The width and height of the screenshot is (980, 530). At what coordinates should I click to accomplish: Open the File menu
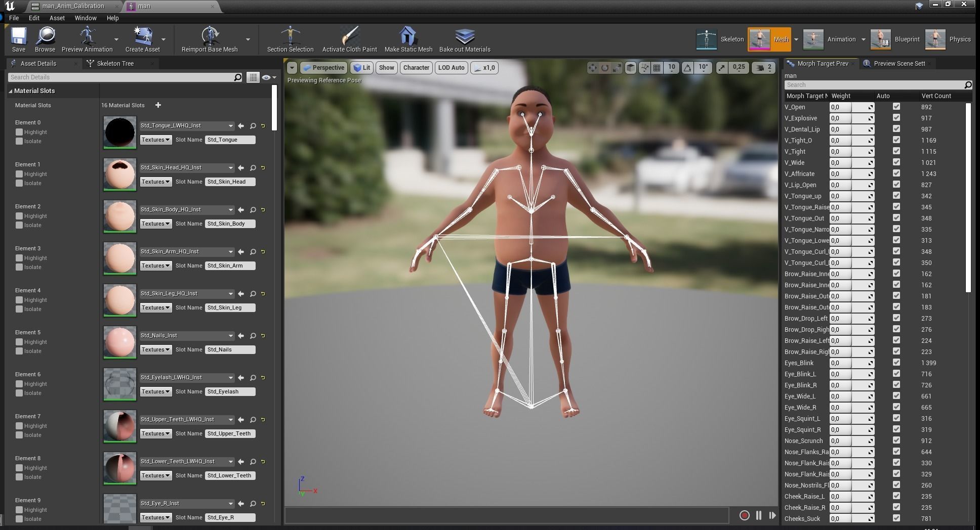[14, 18]
